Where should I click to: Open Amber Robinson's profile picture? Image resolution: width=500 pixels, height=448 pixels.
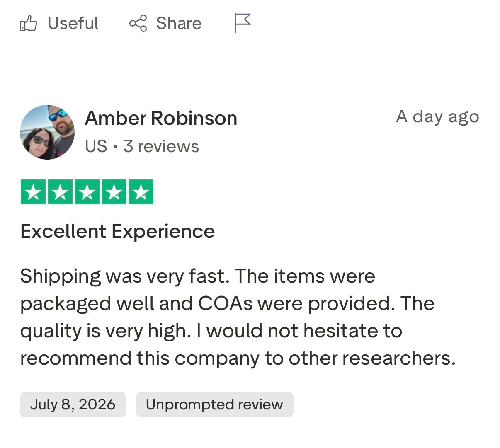click(x=47, y=132)
